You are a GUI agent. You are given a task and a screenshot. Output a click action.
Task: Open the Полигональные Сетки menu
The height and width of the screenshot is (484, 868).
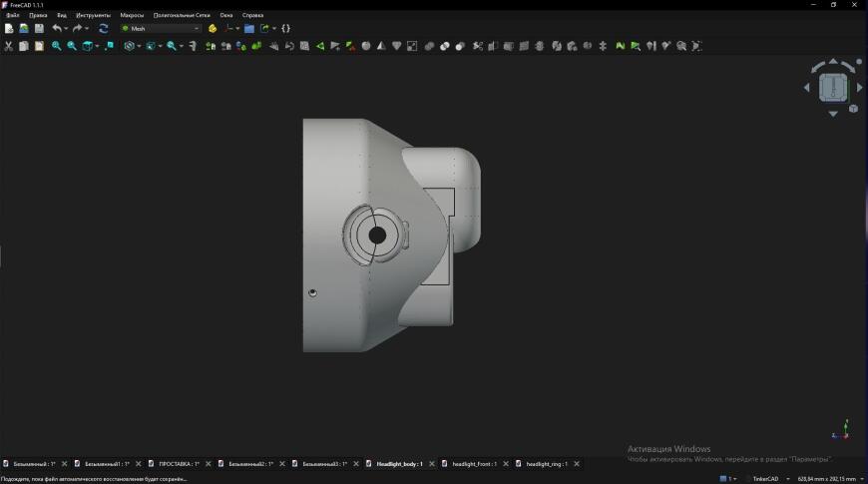tap(182, 15)
